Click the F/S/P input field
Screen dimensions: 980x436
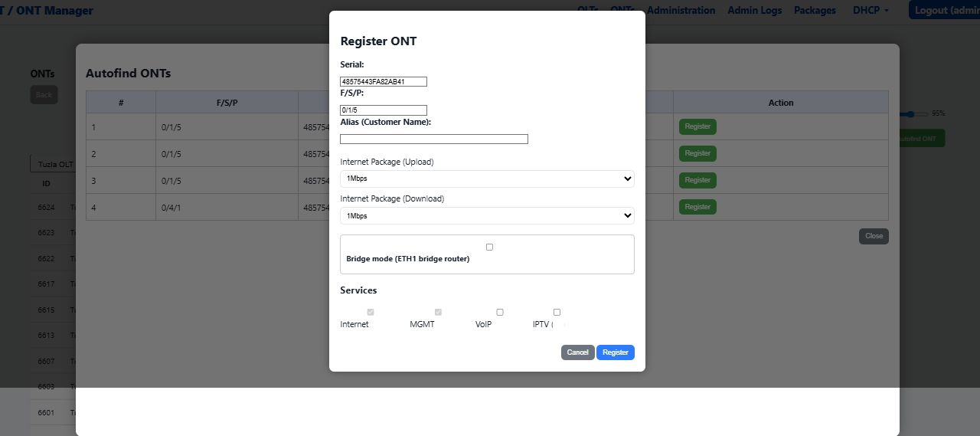[x=383, y=110]
